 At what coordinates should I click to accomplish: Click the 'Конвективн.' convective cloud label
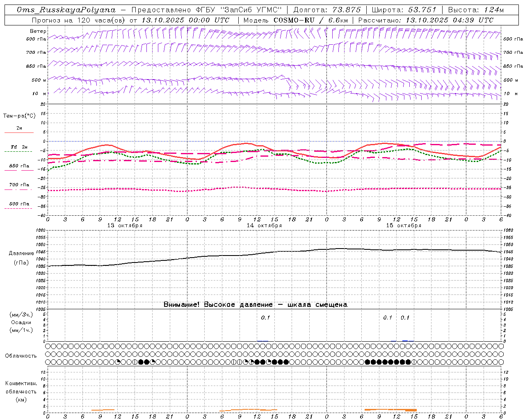click(x=21, y=383)
